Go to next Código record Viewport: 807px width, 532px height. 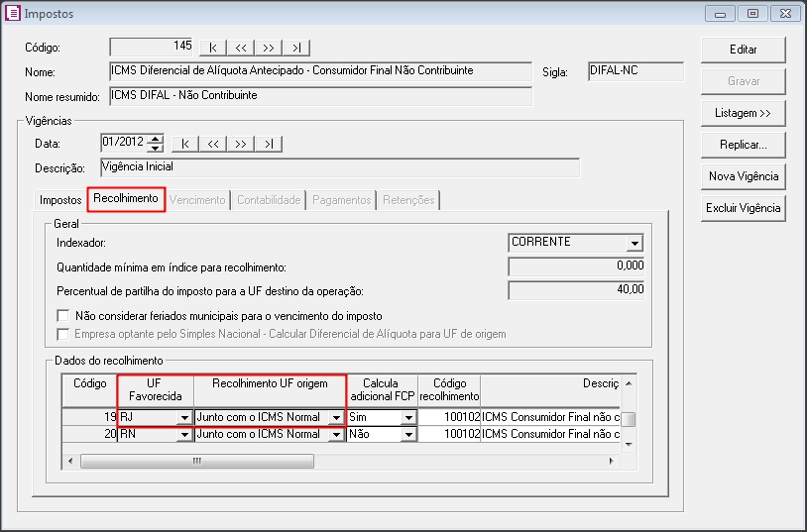tap(269, 48)
